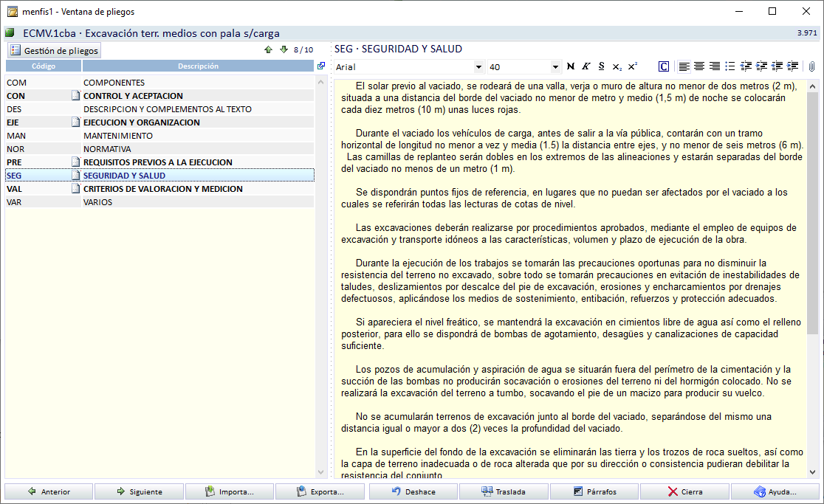This screenshot has width=824, height=504.
Task: Click the document icon in VAL row
Action: (x=75, y=188)
